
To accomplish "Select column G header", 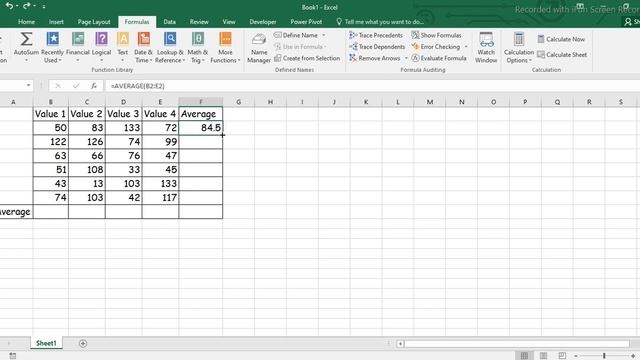I will point(238,102).
